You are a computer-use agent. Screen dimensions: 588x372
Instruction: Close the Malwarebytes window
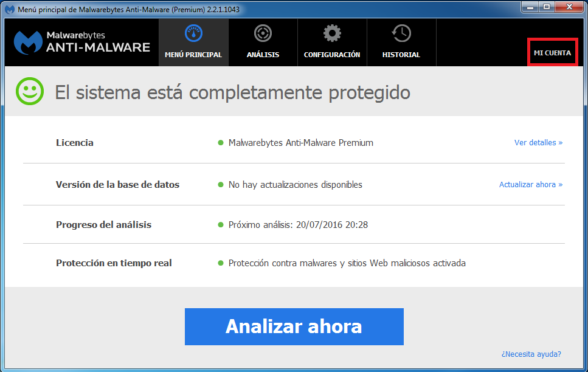click(x=569, y=7)
